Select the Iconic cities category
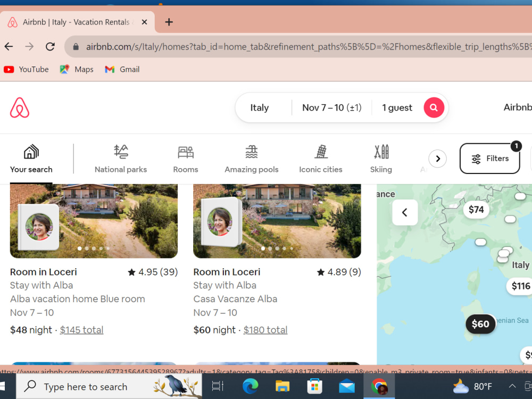This screenshot has width=532, height=399. (x=321, y=159)
